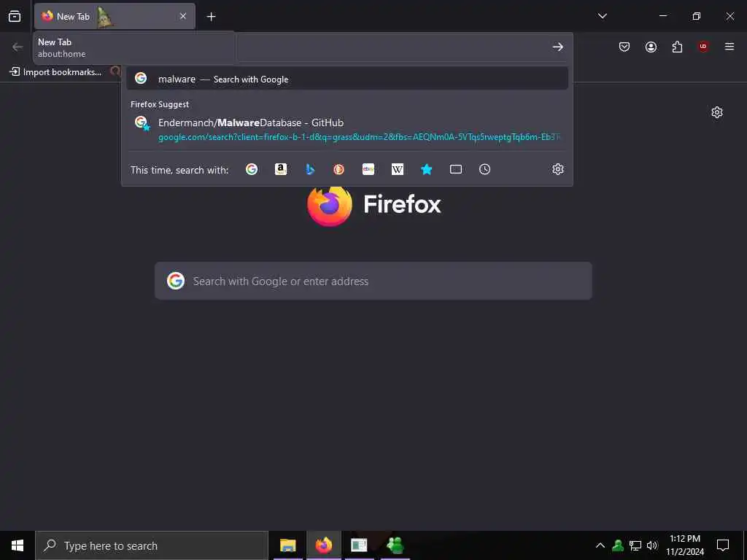Image resolution: width=747 pixels, height=560 pixels.
Task: Close the New Tab tab
Action: (x=183, y=16)
